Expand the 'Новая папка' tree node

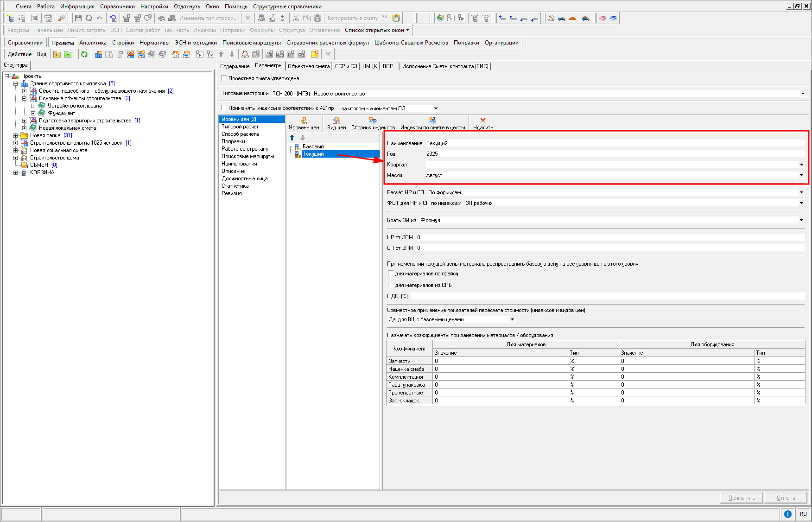[16, 135]
